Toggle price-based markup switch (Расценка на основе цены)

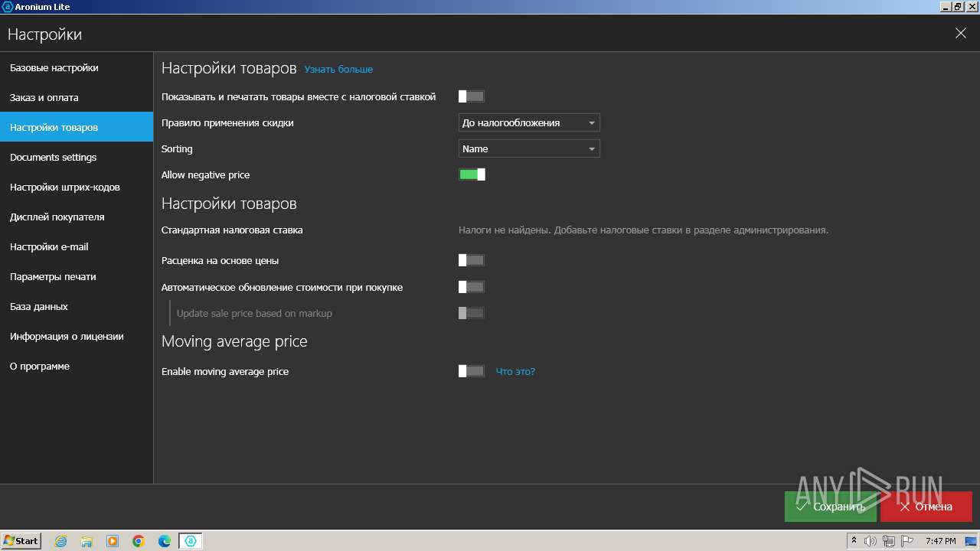point(472,260)
